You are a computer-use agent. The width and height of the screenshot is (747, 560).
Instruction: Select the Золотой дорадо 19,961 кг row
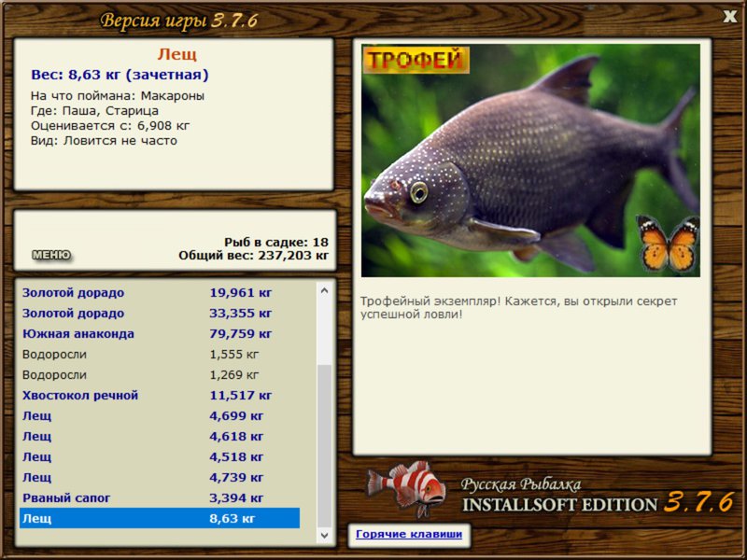[160, 293]
